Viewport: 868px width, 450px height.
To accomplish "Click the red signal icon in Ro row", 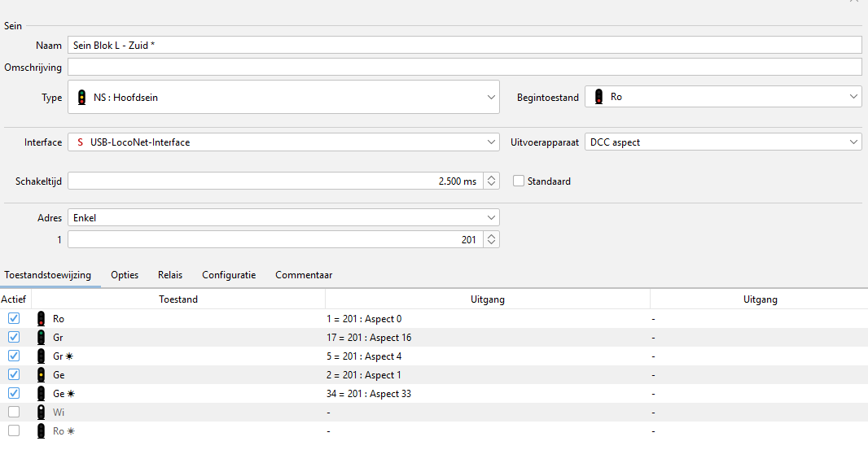I will coord(42,319).
